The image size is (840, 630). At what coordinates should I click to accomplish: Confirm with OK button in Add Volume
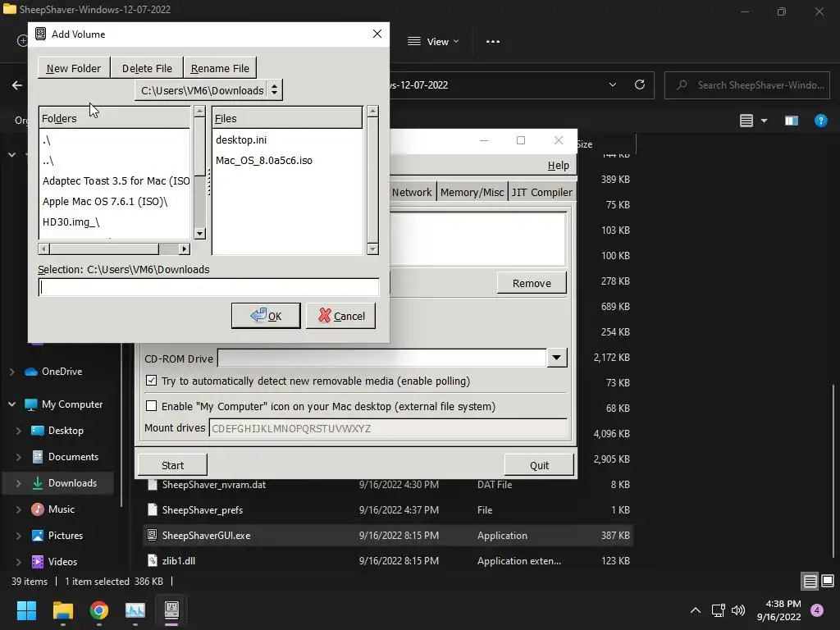click(x=266, y=316)
